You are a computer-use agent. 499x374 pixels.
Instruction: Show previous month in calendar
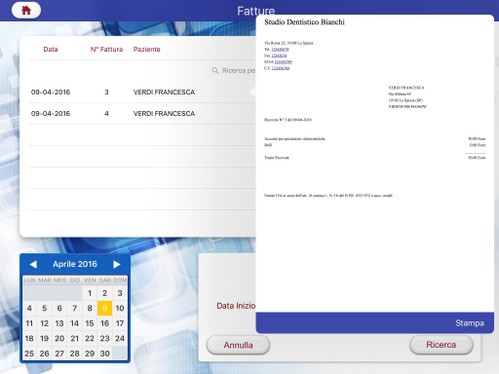pyautogui.click(x=33, y=264)
